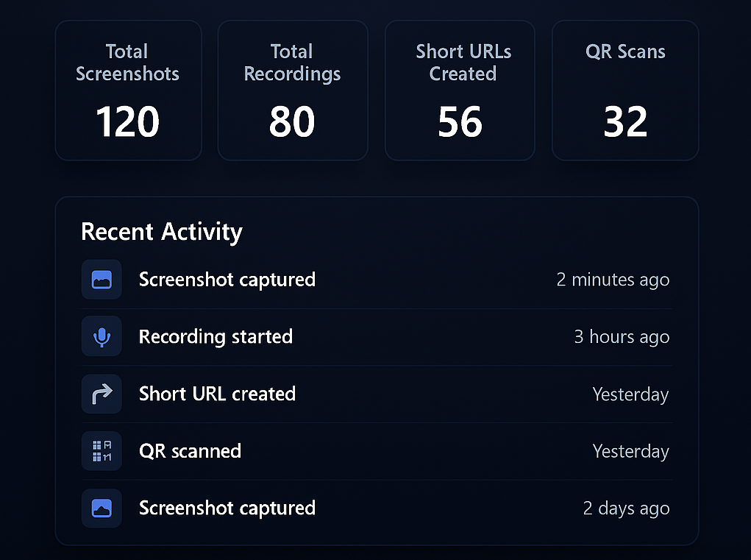Click the 32 QR scans number
The height and width of the screenshot is (560, 751).
625,122
